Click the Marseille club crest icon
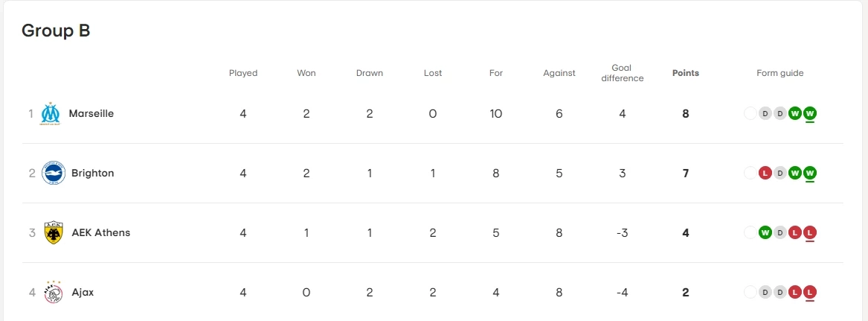The width and height of the screenshot is (868, 321). (51, 114)
